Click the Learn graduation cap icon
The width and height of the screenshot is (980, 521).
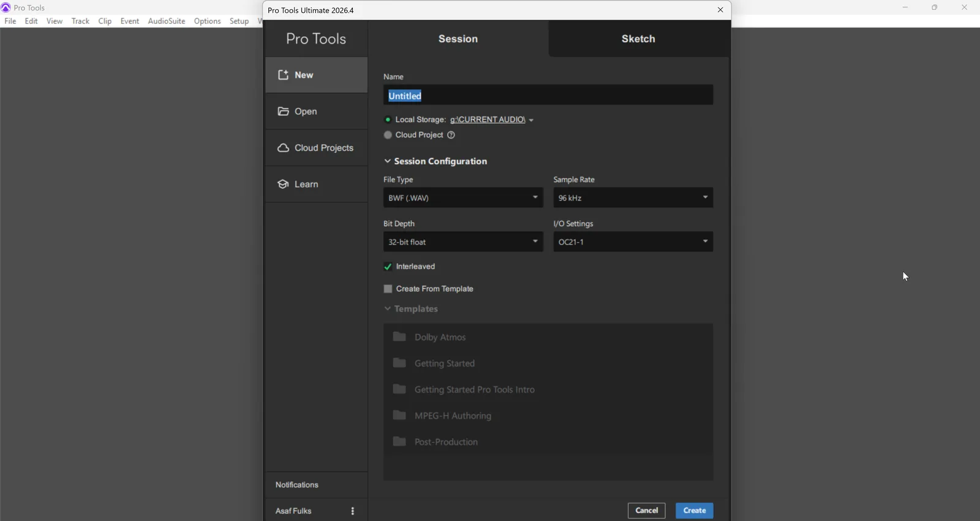point(283,184)
